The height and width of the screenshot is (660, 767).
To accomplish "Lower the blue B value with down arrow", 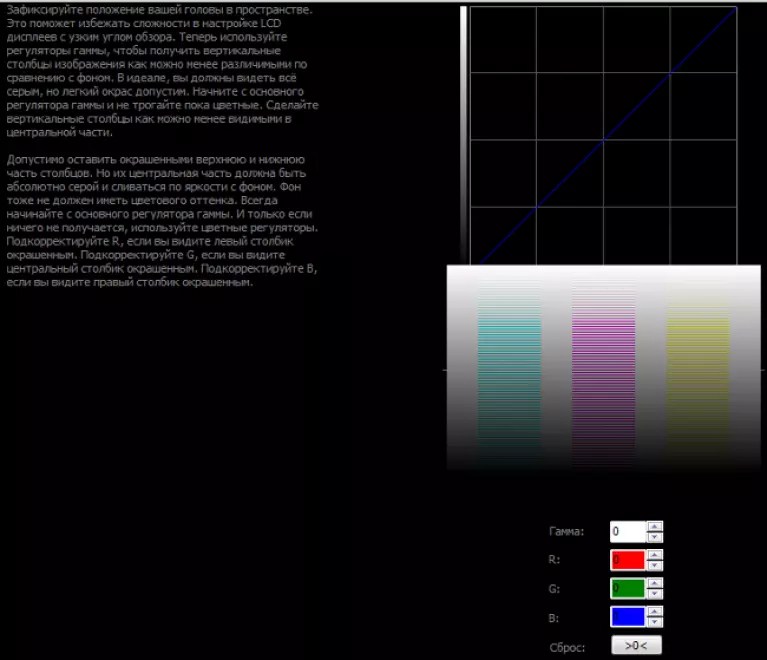I will 654,622.
